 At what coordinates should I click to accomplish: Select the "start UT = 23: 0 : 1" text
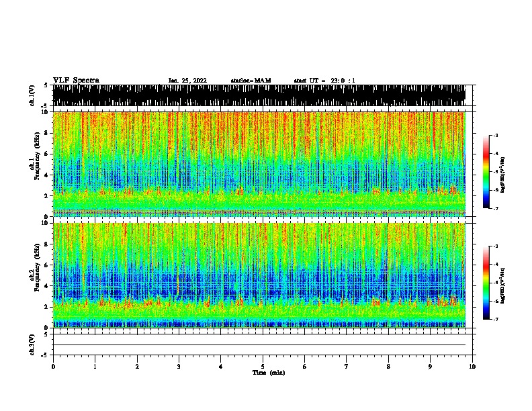[324, 81]
